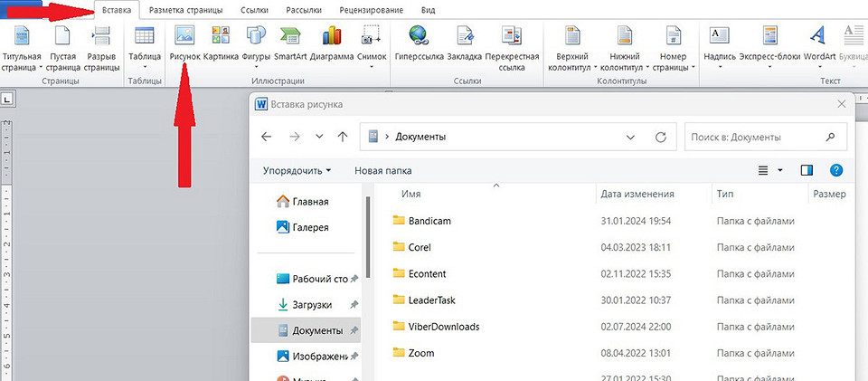This screenshot has width=868, height=381.
Task: Insert a Диаграмма chart
Action: pyautogui.click(x=331, y=37)
